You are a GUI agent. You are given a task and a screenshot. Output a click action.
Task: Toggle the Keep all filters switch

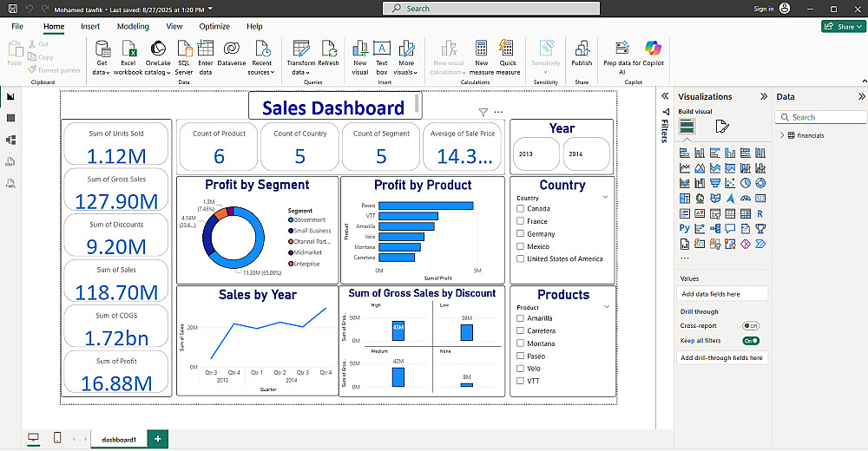tap(751, 341)
